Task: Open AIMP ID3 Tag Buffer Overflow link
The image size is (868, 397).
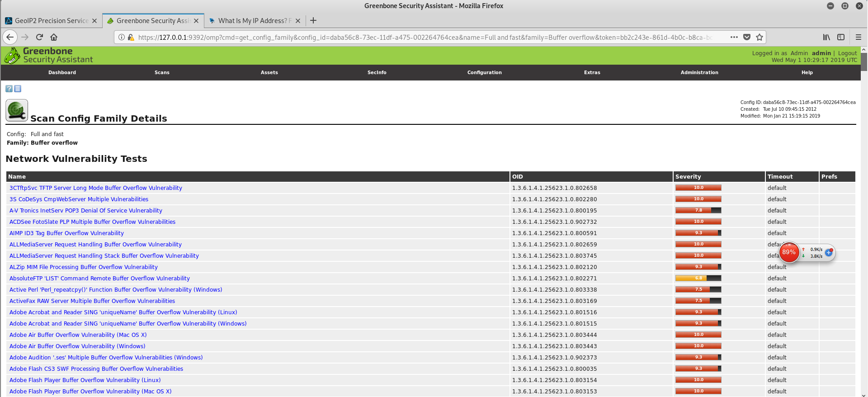Action: tap(66, 233)
